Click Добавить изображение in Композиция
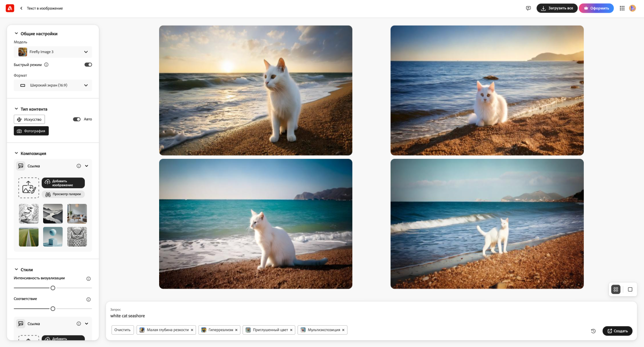 (x=63, y=183)
